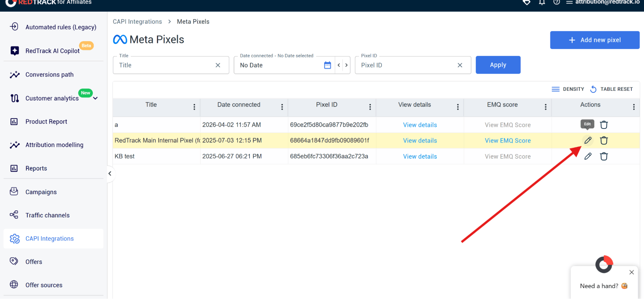
Task: Edit the KB test pixel
Action: pos(588,156)
